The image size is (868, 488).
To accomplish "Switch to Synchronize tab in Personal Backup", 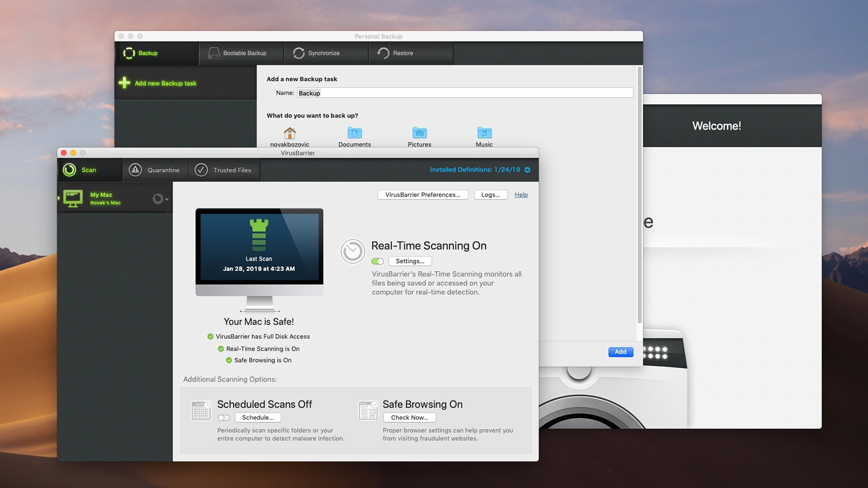I will [327, 53].
